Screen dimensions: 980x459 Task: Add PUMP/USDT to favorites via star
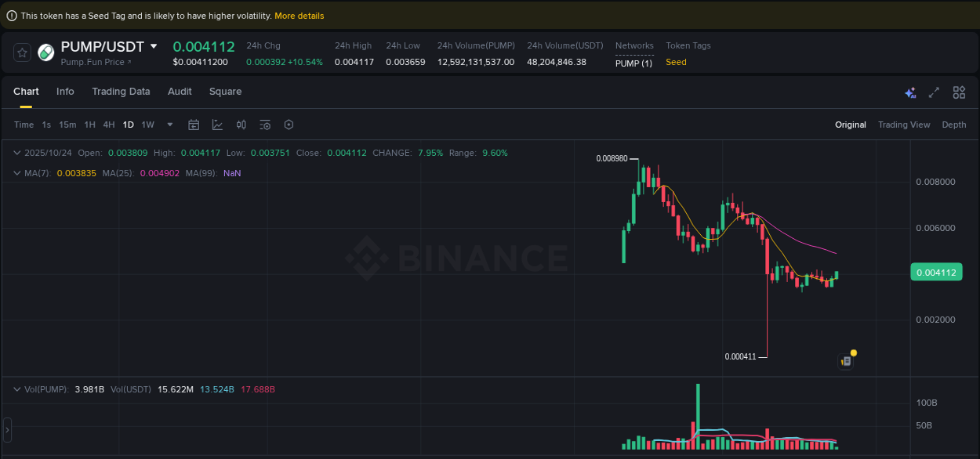[22, 52]
